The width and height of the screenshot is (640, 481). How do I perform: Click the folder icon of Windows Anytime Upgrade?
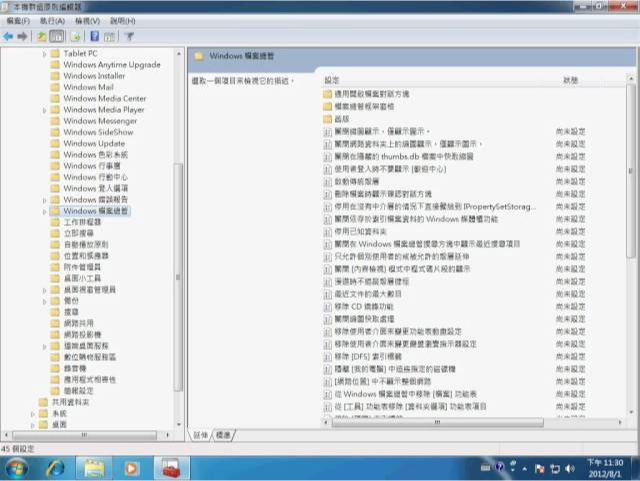coord(55,65)
